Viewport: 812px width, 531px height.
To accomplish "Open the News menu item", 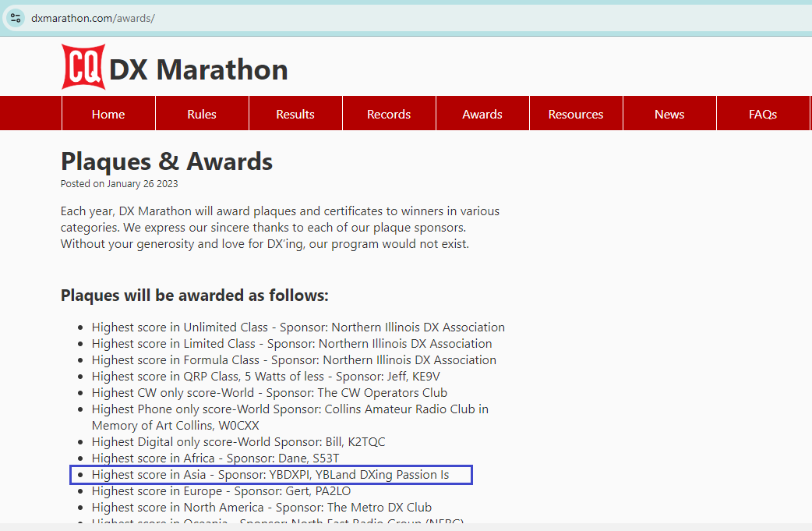I will [669, 114].
